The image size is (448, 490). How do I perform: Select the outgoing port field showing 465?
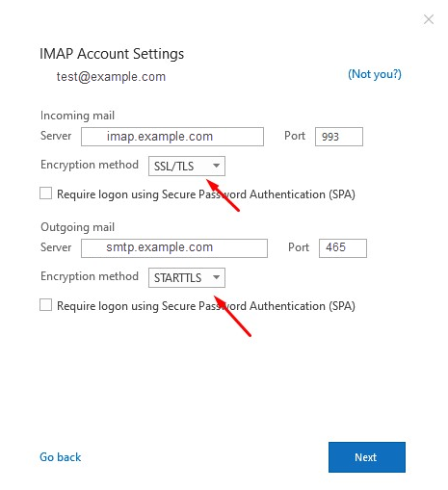pyautogui.click(x=343, y=248)
